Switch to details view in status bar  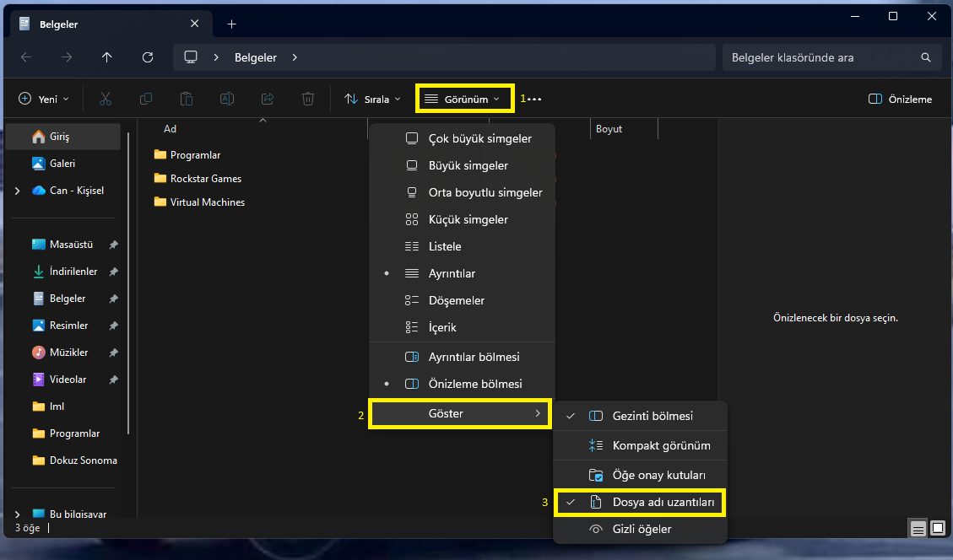[x=918, y=529]
